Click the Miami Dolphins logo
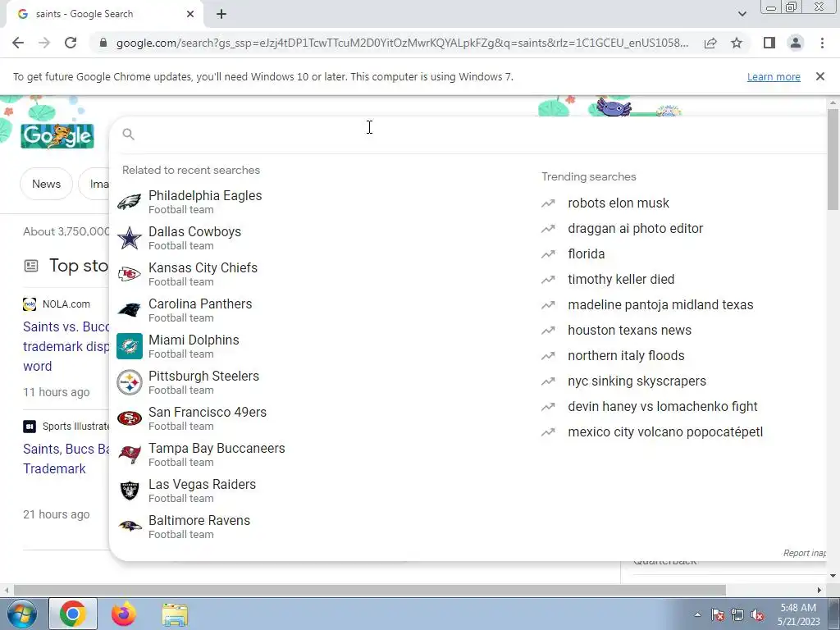Viewport: 840px width, 630px height. tap(129, 346)
